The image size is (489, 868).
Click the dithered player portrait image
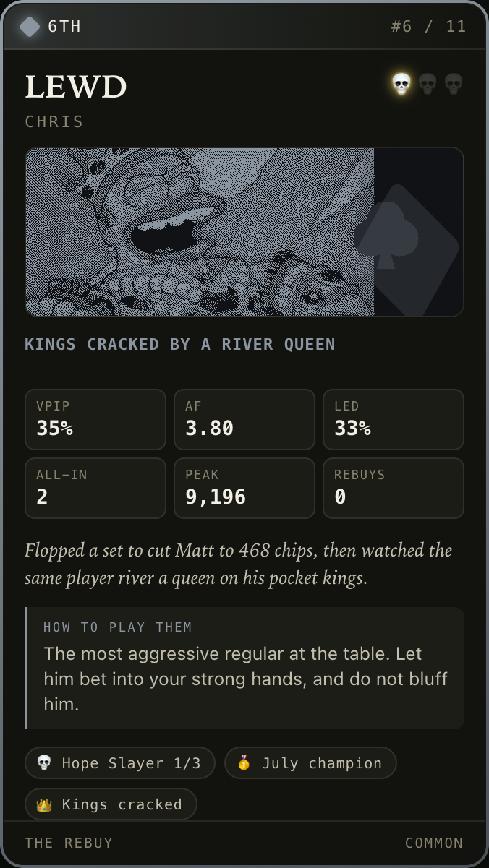(200, 232)
